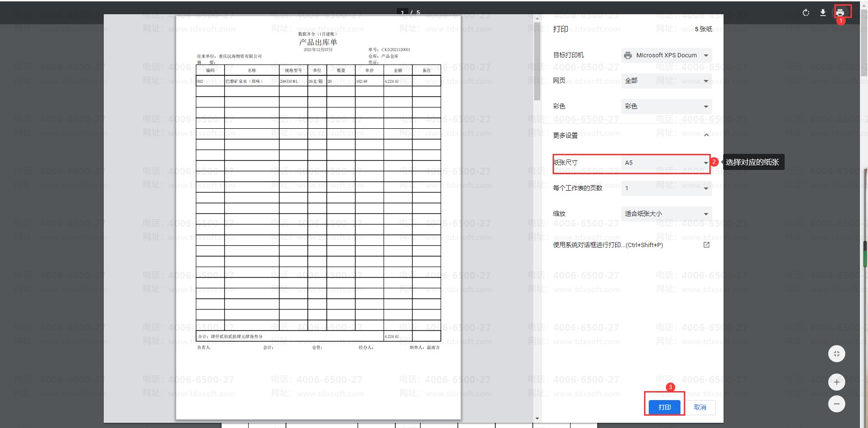This screenshot has height=428, width=868.
Task: Expand the 彩色 color mode dropdown
Action: point(666,107)
